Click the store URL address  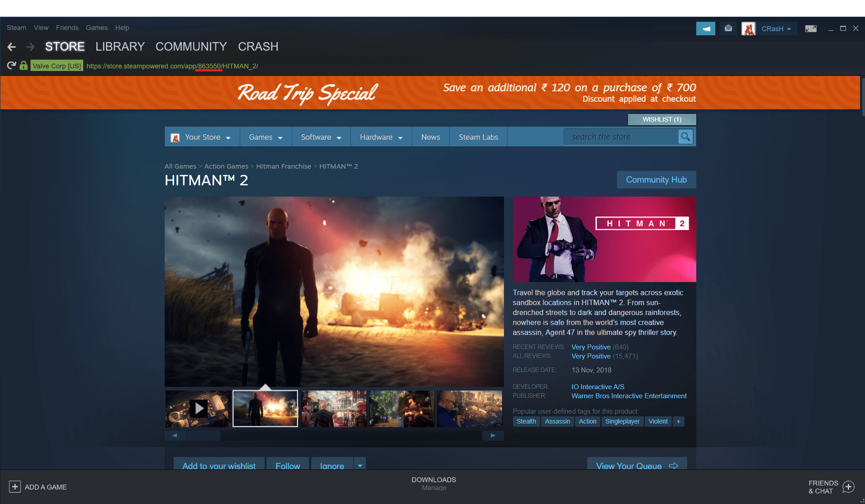[x=172, y=66]
